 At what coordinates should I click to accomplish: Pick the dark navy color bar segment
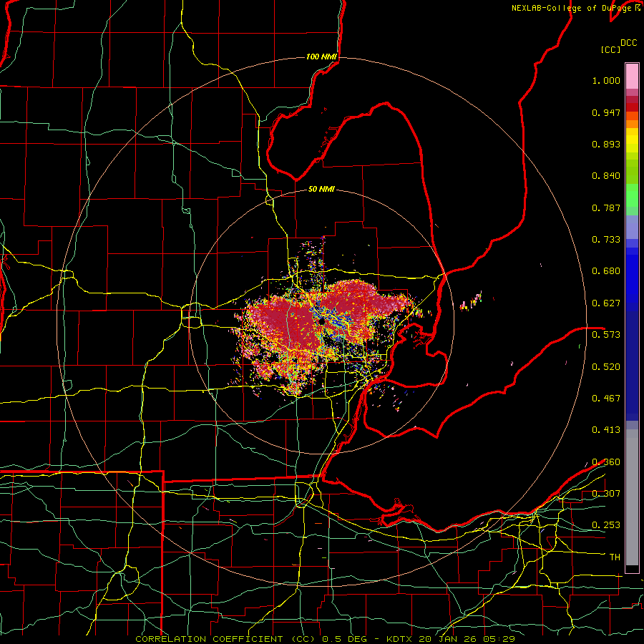tap(632, 366)
